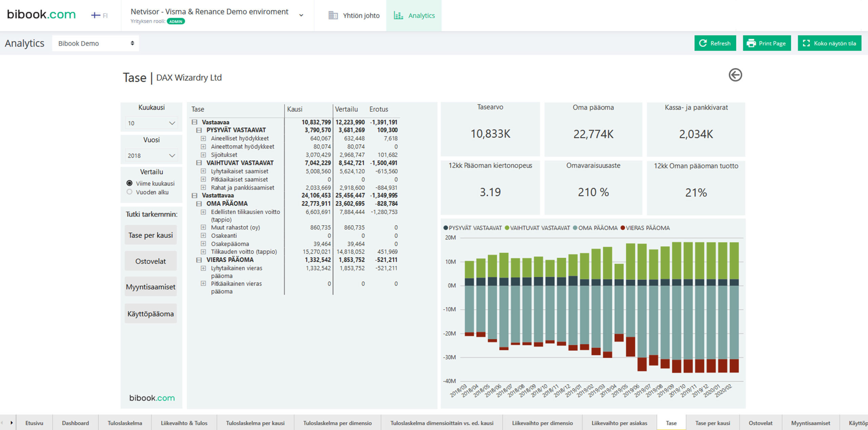Enter fullscreen via Koko näytön tila
The height and width of the screenshot is (430, 868).
829,43
